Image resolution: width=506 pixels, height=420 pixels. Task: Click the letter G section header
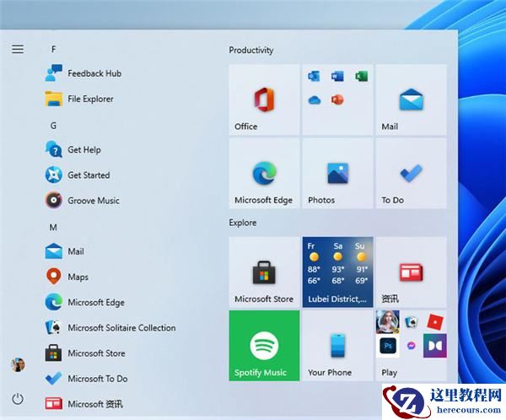point(54,126)
